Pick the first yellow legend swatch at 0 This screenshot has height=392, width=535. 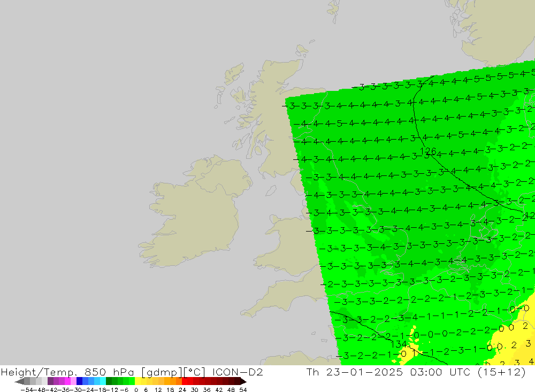click(138, 381)
